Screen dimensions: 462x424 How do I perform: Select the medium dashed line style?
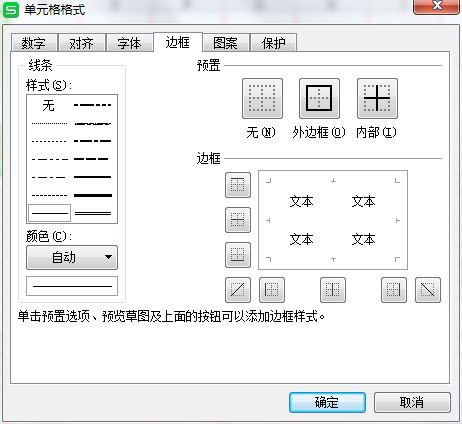click(x=91, y=159)
